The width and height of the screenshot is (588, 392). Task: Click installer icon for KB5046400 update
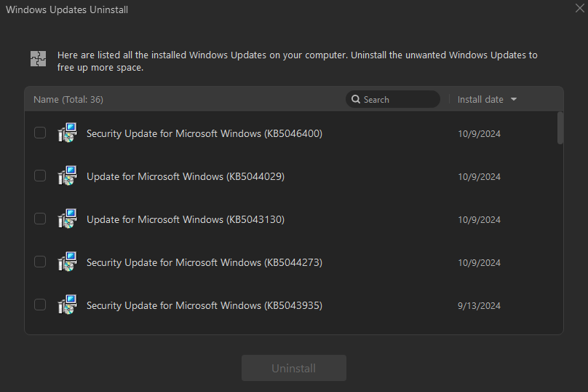click(x=68, y=133)
